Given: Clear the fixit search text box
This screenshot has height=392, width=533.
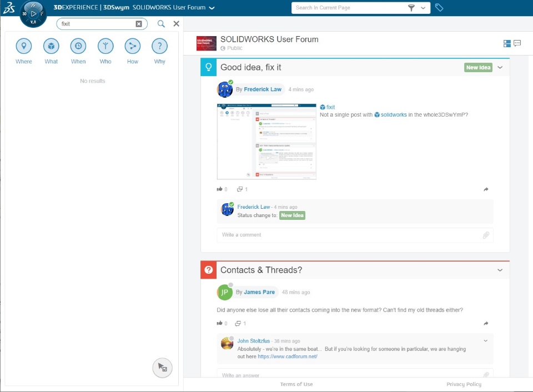Looking at the screenshot, I should click(139, 24).
